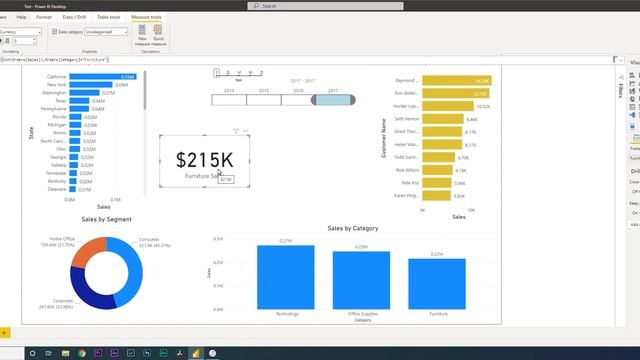Open Power BI Desktop taskbar icon
The width and height of the screenshot is (640, 360).
[x=196, y=353]
